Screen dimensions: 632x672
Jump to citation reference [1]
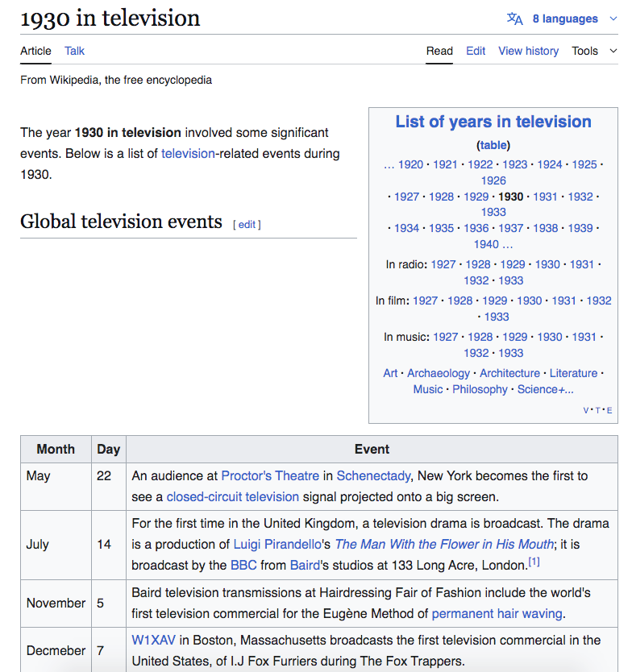point(534,562)
